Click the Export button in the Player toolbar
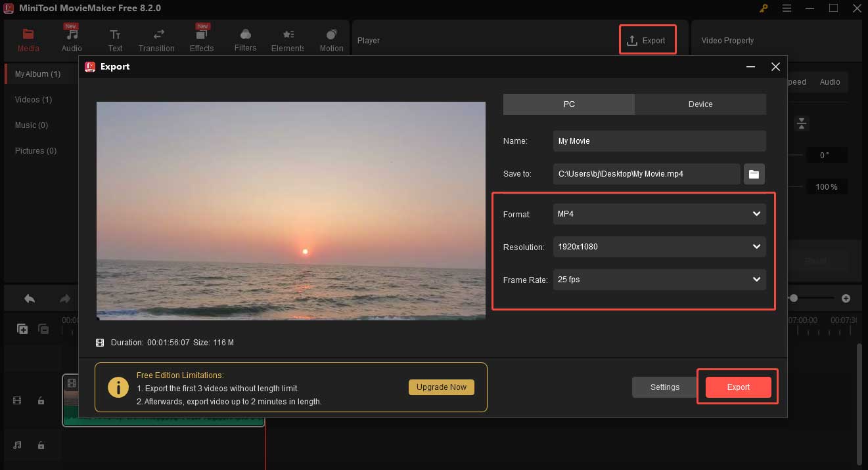Viewport: 868px width, 470px height. 647,40
